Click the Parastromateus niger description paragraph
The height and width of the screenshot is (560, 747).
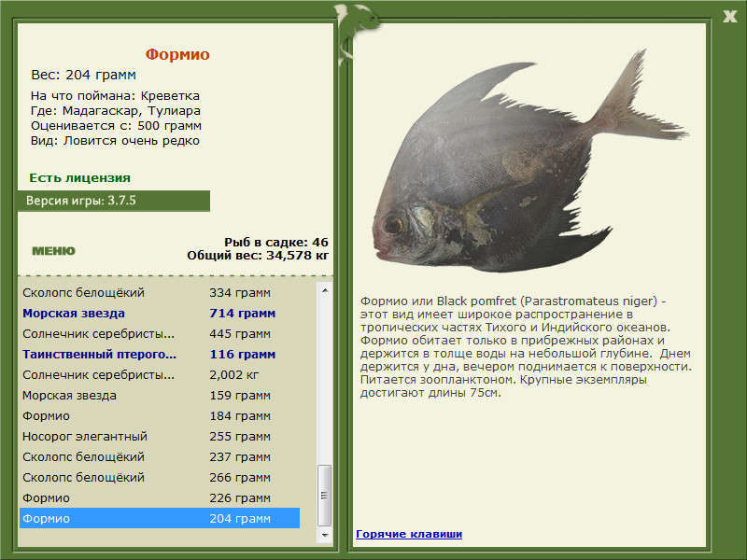[526, 346]
